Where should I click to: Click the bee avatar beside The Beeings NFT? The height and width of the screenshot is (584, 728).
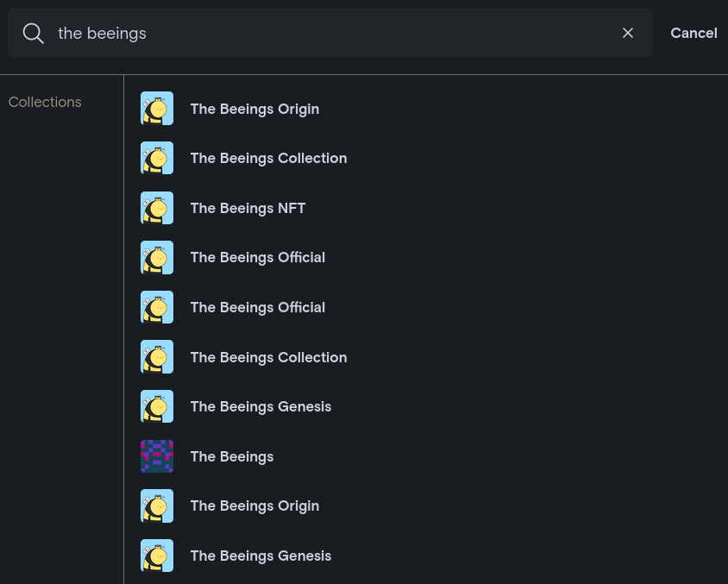tap(157, 208)
